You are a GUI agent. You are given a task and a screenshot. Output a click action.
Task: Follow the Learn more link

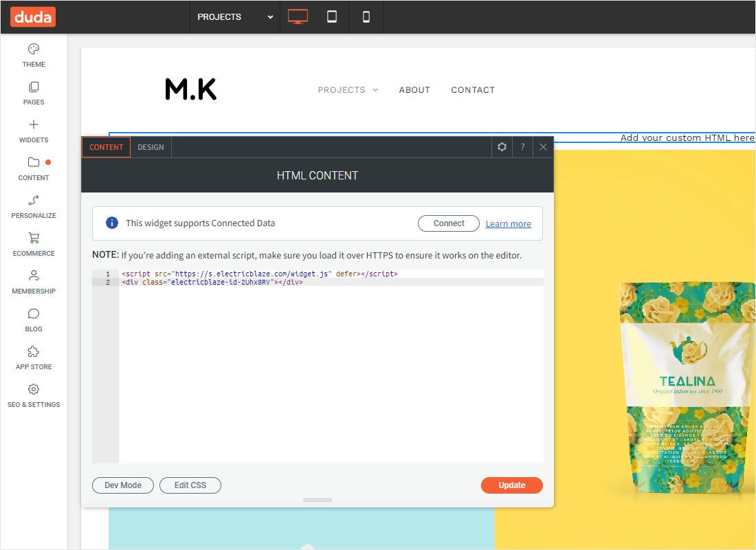pyautogui.click(x=508, y=224)
